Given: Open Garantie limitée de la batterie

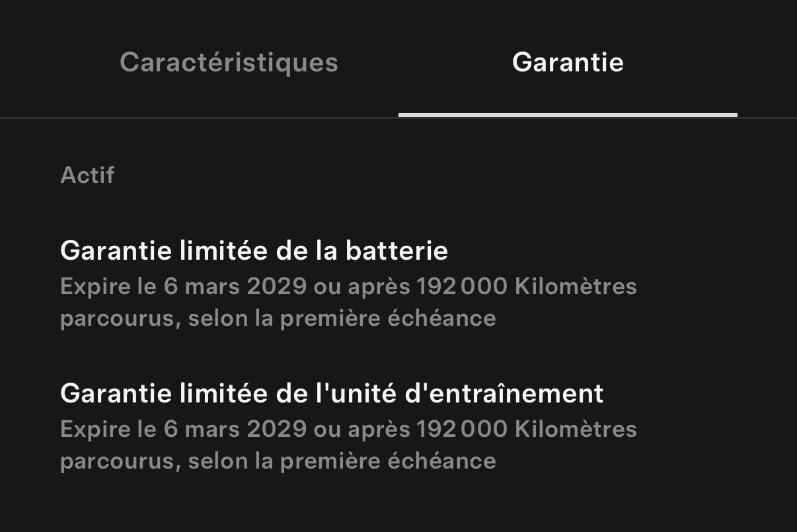Looking at the screenshot, I should [x=254, y=250].
